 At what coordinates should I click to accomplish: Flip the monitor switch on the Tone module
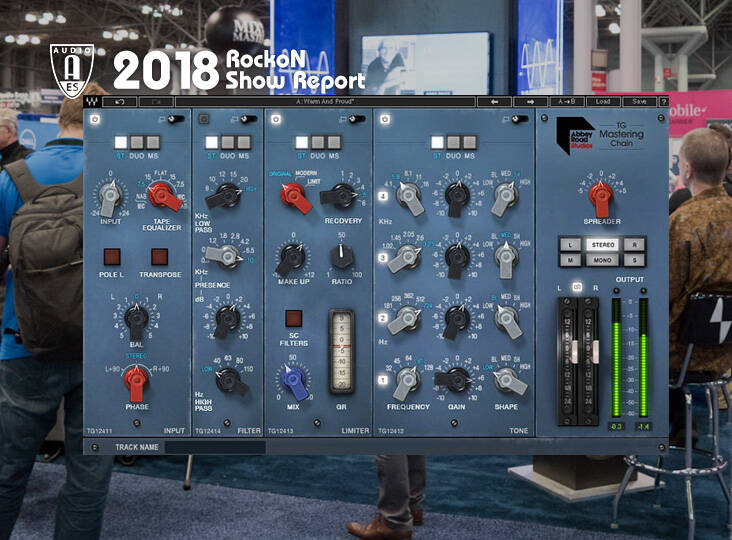520,119
